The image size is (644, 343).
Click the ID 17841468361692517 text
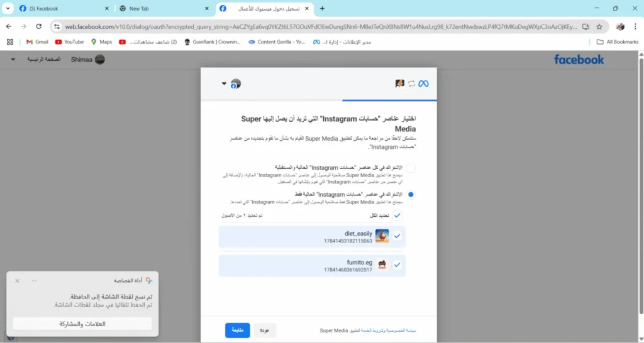[348, 270]
